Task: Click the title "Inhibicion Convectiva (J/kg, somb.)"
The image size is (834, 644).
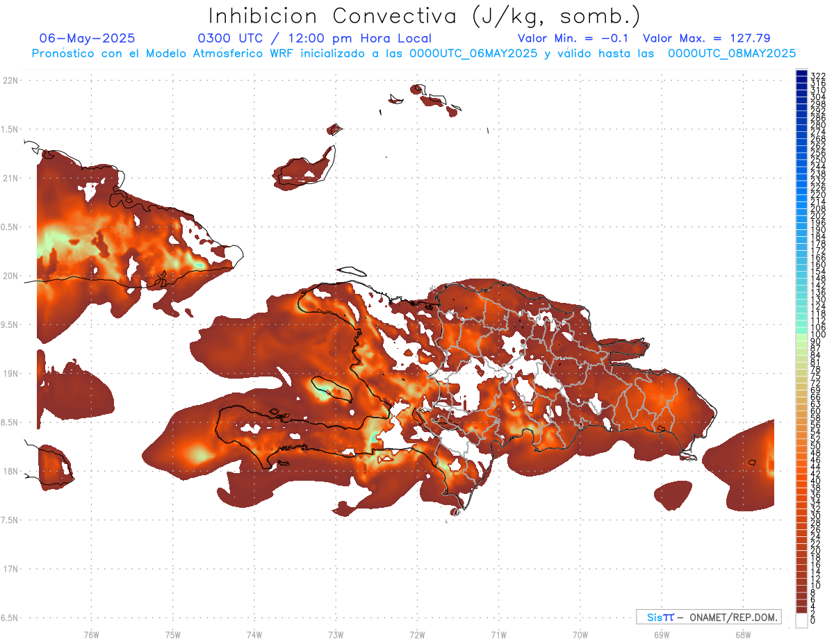Action: pyautogui.click(x=425, y=17)
